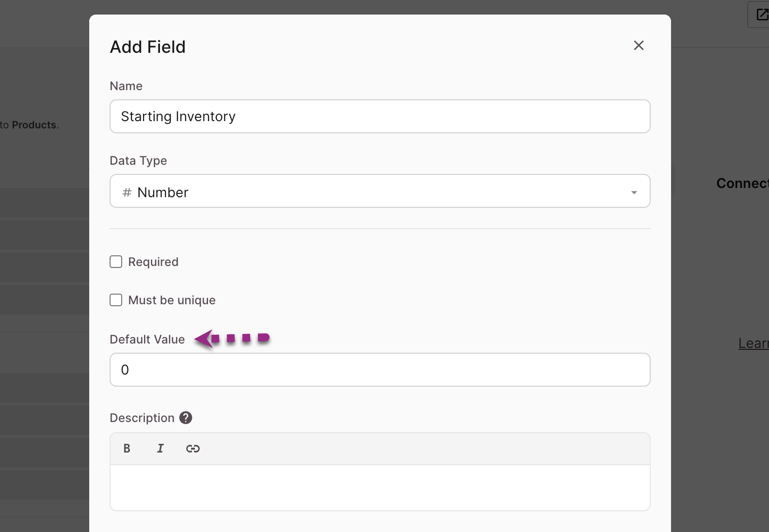Viewport: 769px width, 532px height.
Task: Click the Connect heading at the right edge
Action: [x=742, y=183]
